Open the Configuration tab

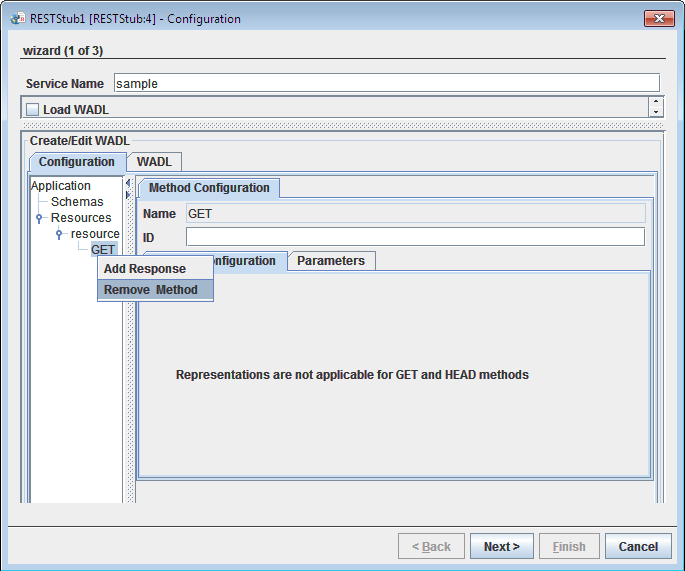pyautogui.click(x=77, y=162)
